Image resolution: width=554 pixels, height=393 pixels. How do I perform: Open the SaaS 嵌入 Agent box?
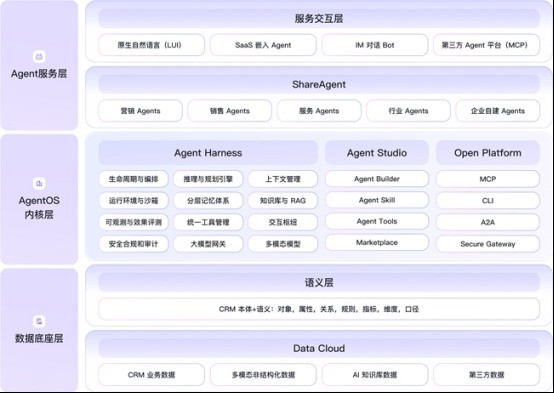[x=263, y=45]
